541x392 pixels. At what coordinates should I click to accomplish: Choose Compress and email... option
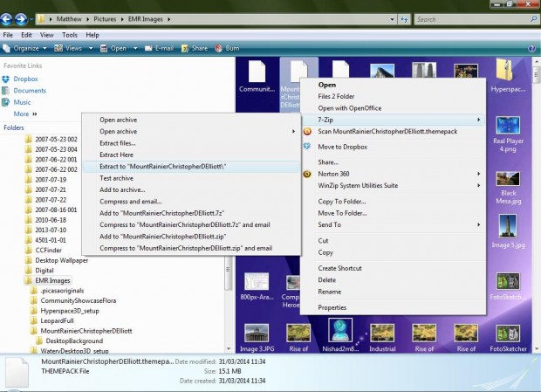(191, 202)
